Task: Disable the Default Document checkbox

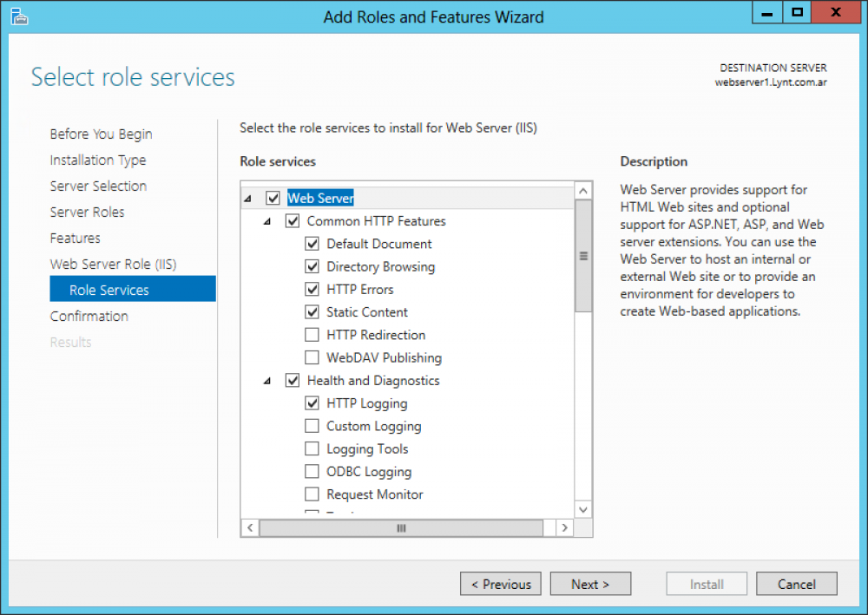Action: [x=312, y=244]
